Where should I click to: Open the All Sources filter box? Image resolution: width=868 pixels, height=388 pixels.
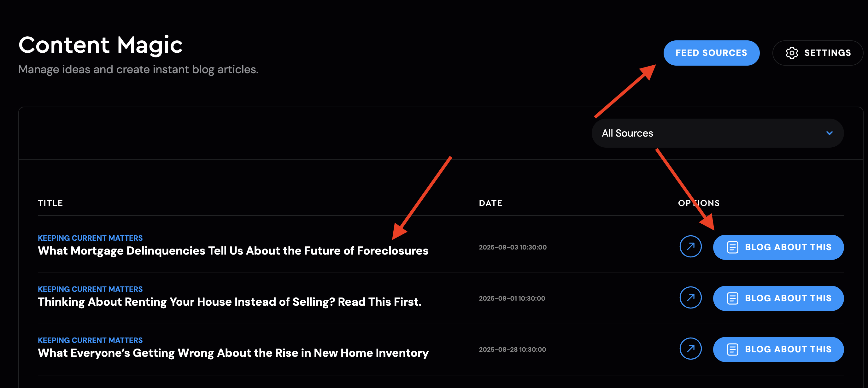point(717,133)
